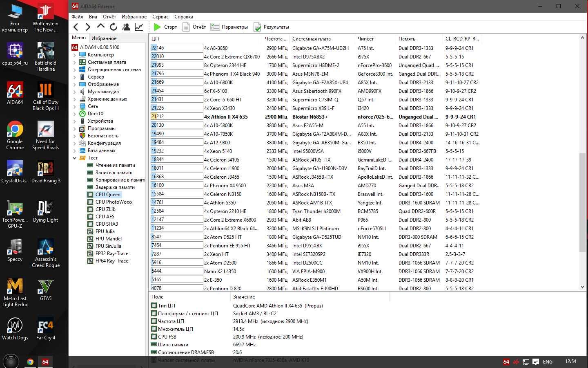The width and height of the screenshot is (588, 368).
Task: Select the FPU Mandel benchmark
Action: coord(109,239)
